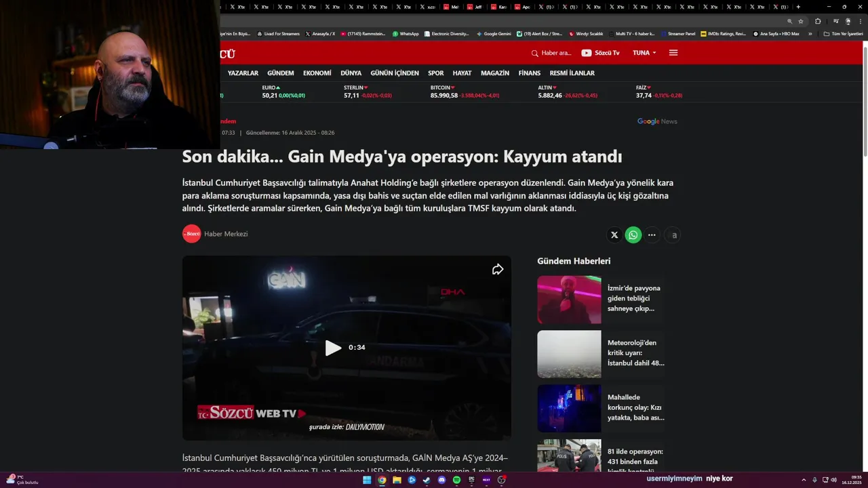Open Streamer Panel bookmark
Viewport: 868px width, 488px height.
coord(677,33)
